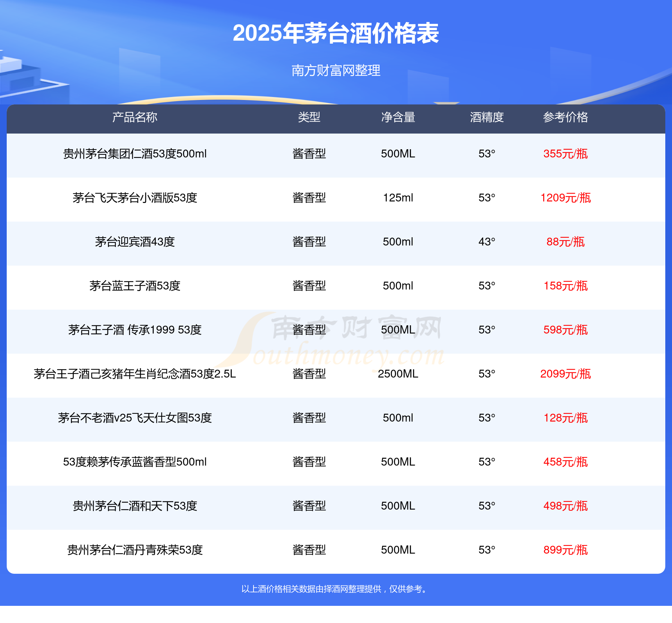
Task: Click the 125ml net content cell
Action: pos(398,198)
